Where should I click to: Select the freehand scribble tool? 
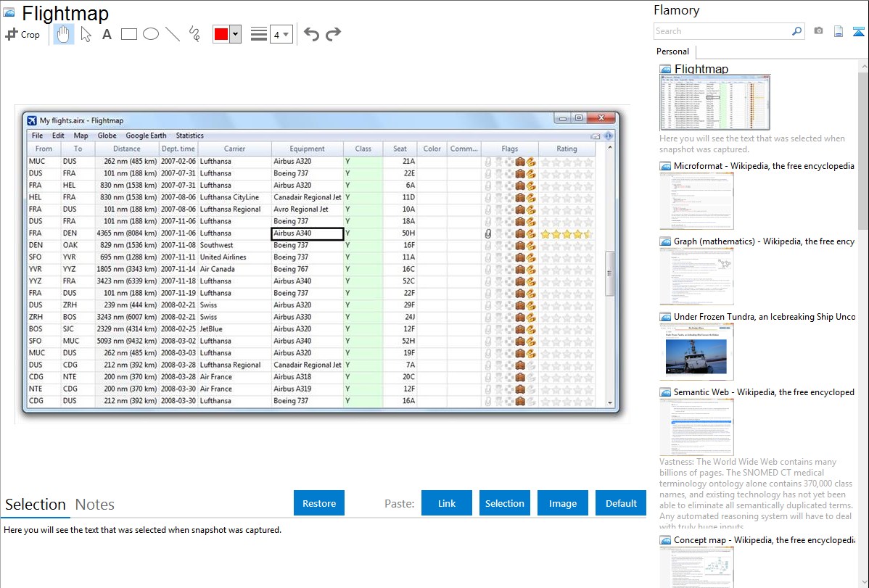194,34
